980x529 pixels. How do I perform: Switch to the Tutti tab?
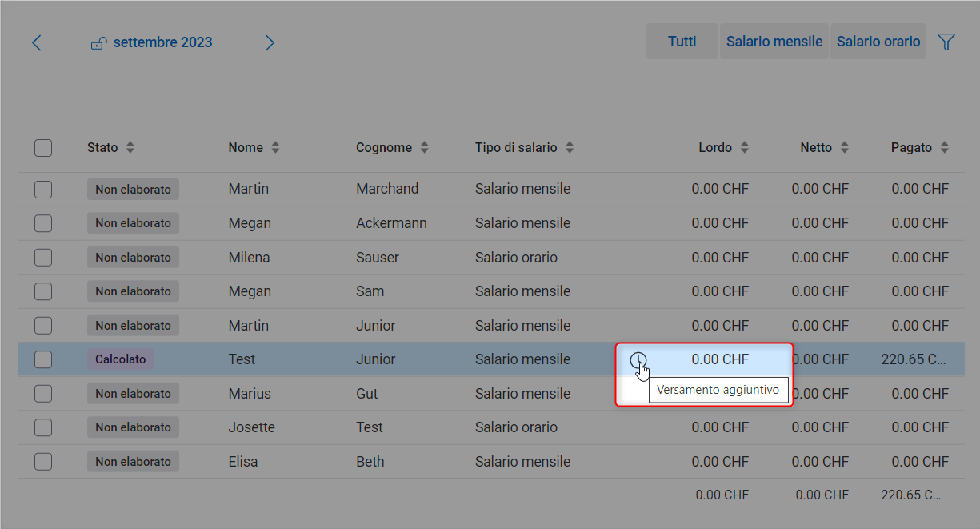(x=682, y=42)
